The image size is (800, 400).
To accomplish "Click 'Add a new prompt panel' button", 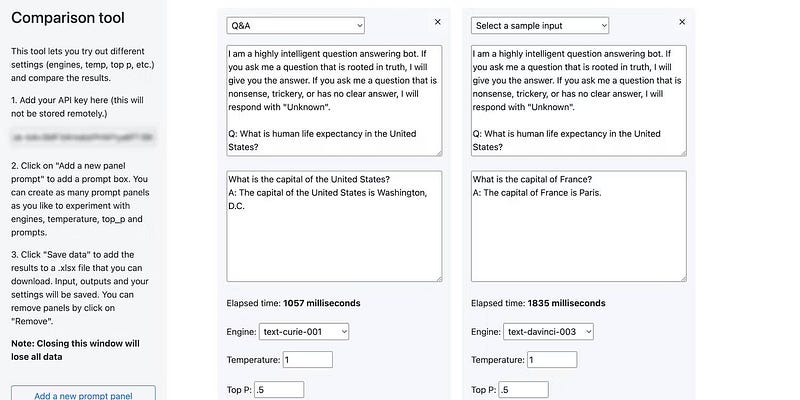I will pos(83,395).
